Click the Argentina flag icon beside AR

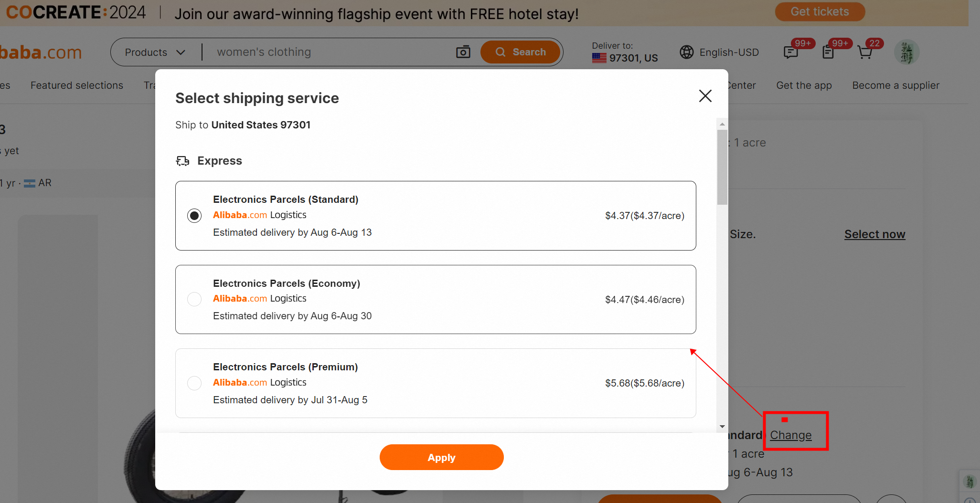point(30,183)
